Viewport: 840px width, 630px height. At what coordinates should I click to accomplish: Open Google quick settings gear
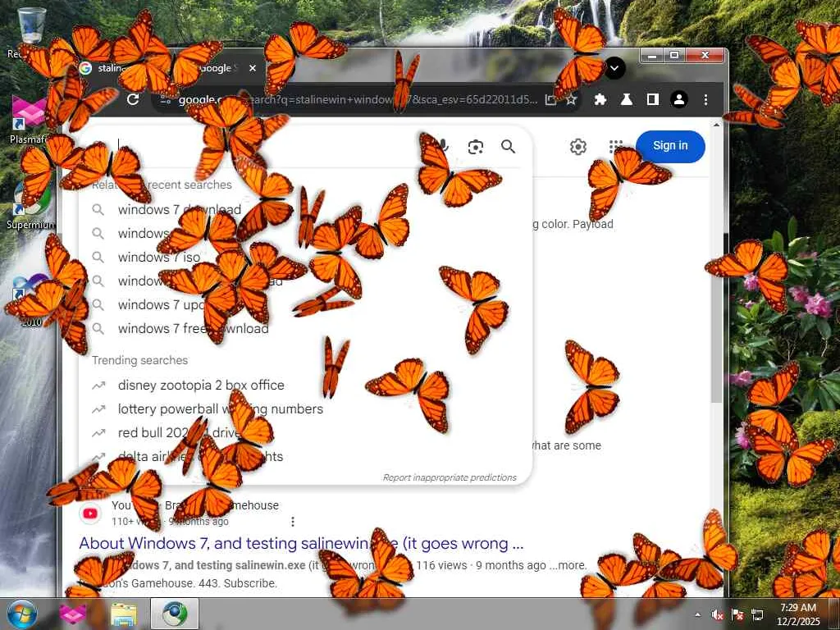click(x=577, y=146)
